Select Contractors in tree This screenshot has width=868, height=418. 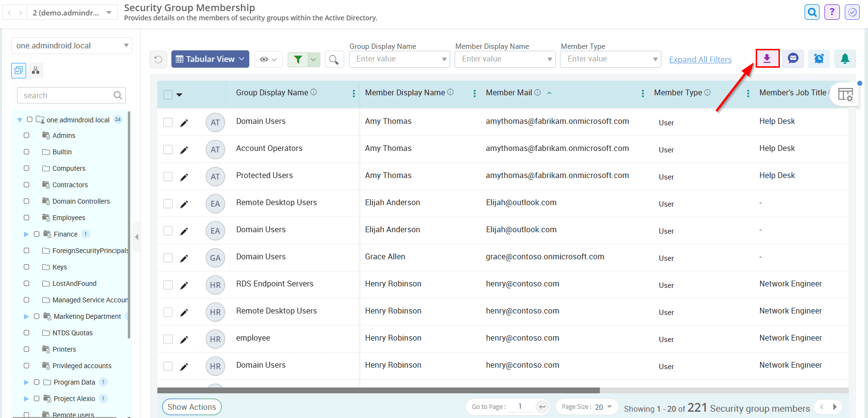(x=70, y=185)
